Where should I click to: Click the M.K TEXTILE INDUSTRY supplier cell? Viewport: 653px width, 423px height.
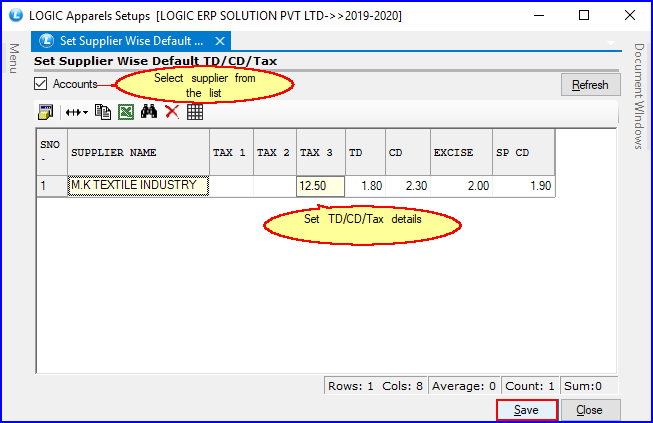138,186
